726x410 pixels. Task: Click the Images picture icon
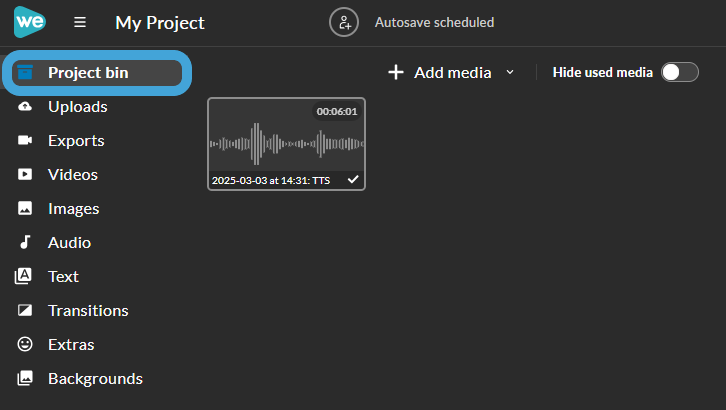coord(25,208)
